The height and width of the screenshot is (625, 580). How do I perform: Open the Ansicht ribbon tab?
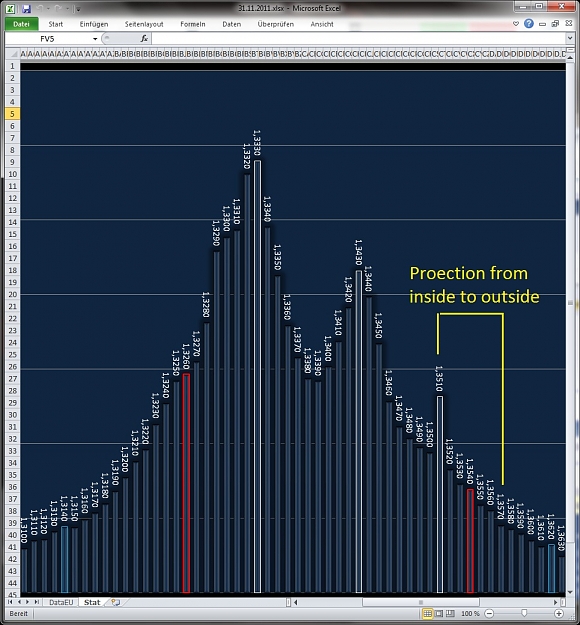[322, 24]
